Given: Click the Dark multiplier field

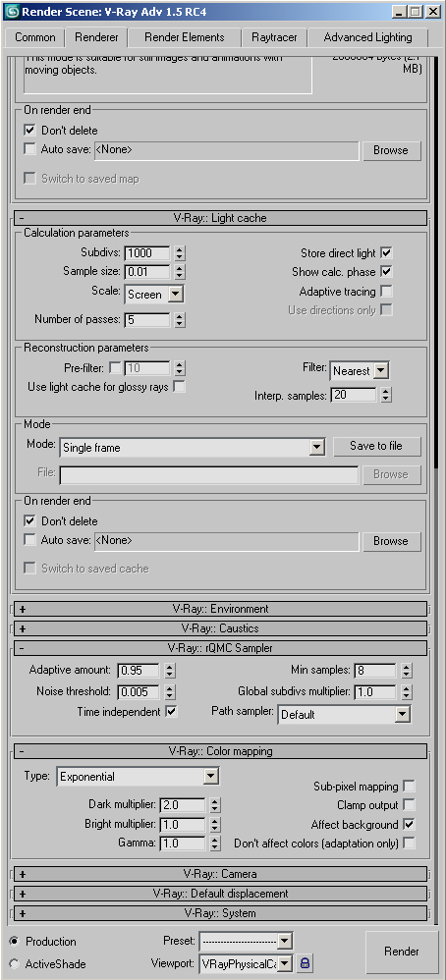Looking at the screenshot, I should (183, 805).
